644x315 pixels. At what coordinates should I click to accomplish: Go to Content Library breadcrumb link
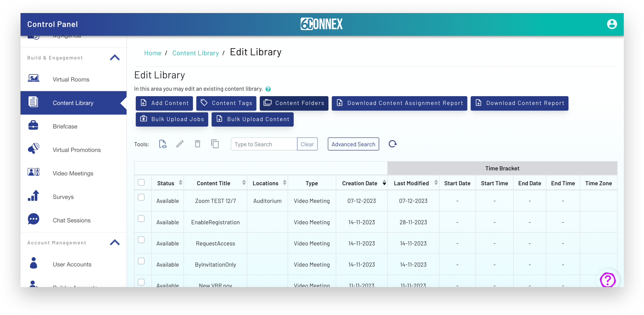195,53
